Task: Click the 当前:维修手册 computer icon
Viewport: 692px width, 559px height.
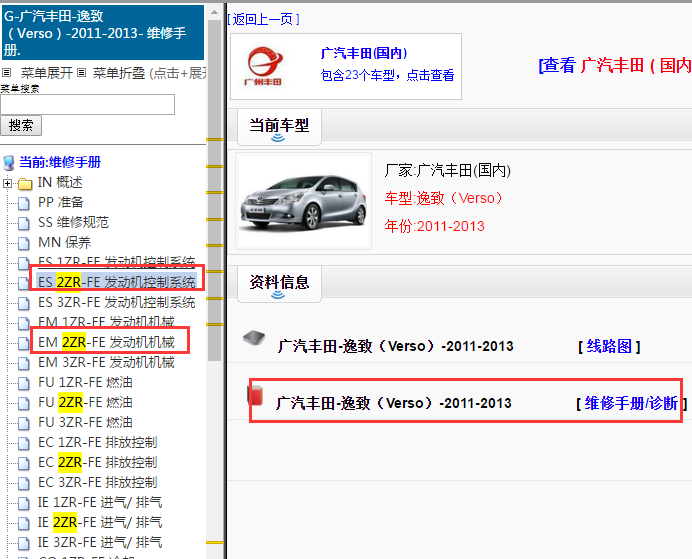Action: click(x=9, y=163)
